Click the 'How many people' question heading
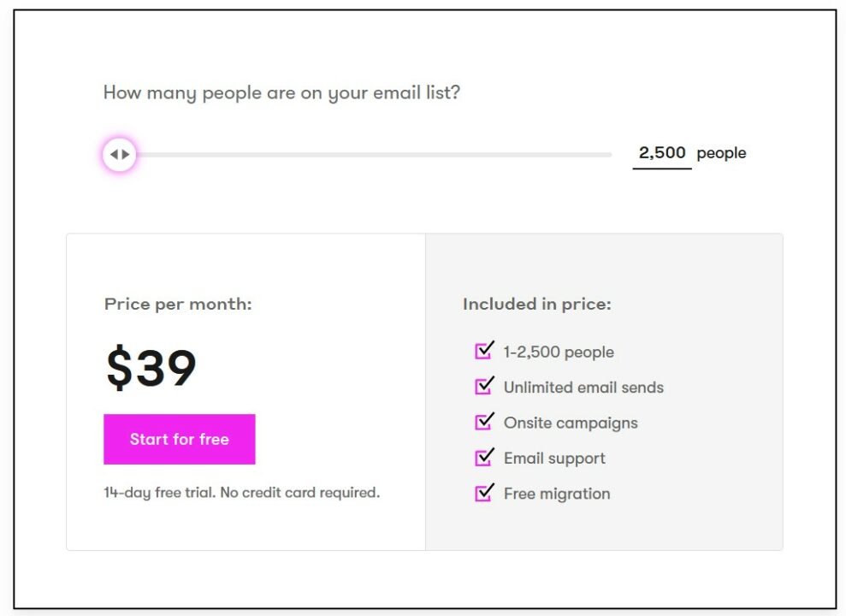Viewport: 846px width, 616px height. coord(281,92)
